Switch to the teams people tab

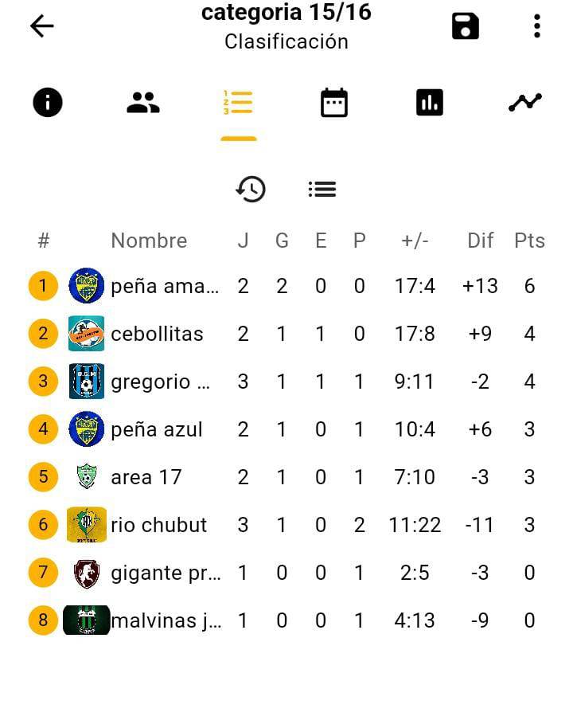(143, 103)
